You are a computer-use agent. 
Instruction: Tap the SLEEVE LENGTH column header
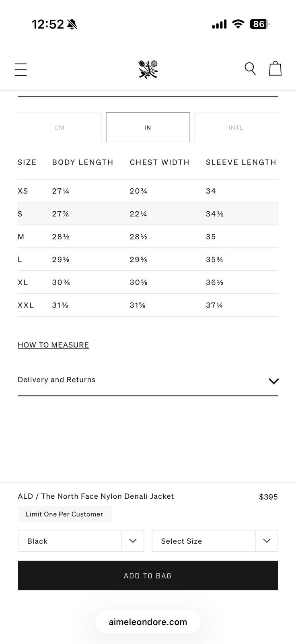coord(241,162)
